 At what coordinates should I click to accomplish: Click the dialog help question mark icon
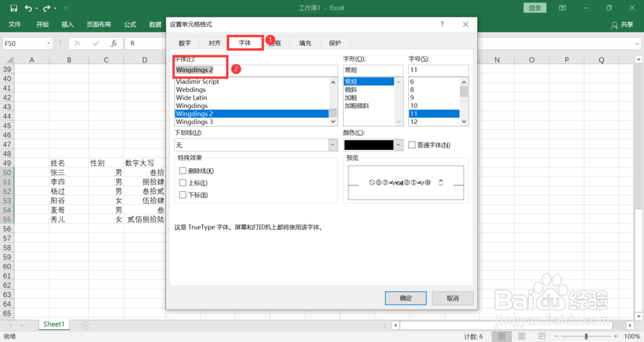[x=442, y=24]
